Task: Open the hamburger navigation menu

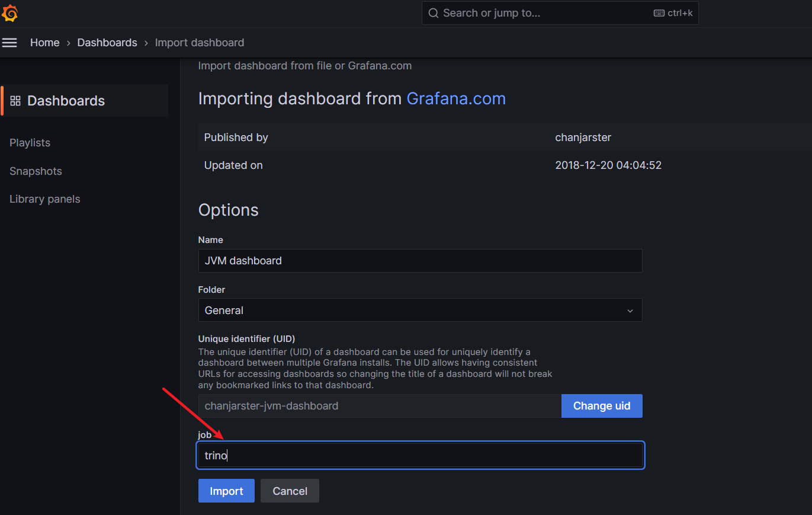Action: tap(9, 43)
